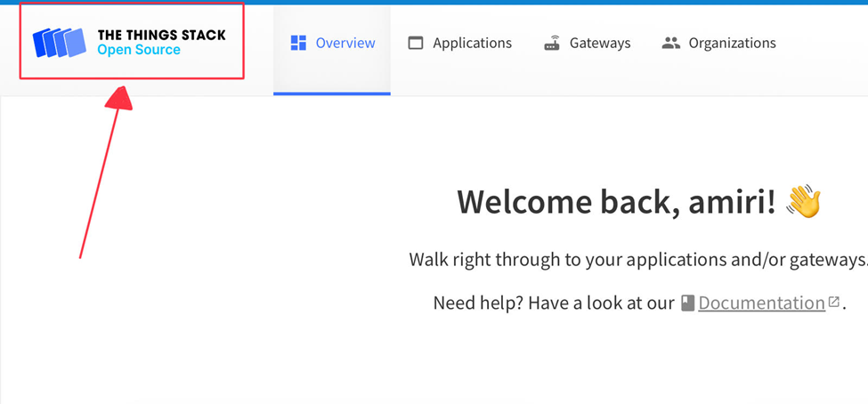868x404 pixels.
Task: Click 'Open Source' subtitle text
Action: [x=139, y=50]
